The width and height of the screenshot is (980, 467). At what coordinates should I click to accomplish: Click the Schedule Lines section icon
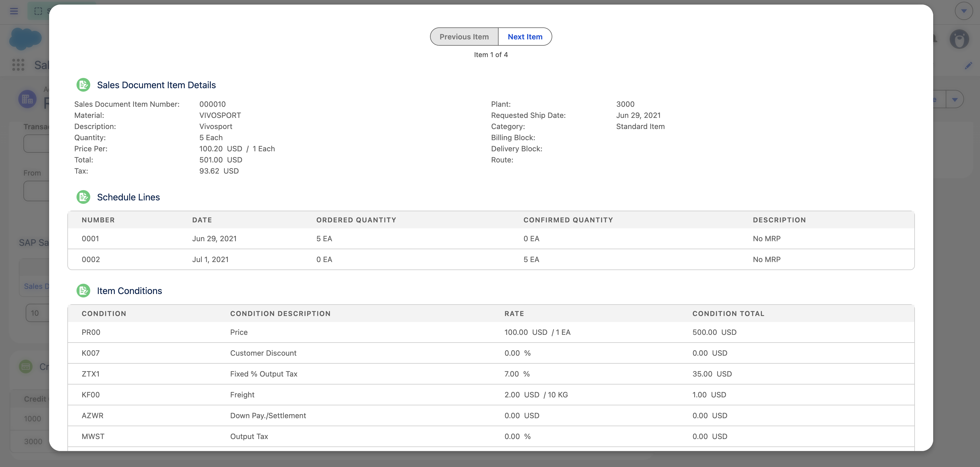(83, 197)
